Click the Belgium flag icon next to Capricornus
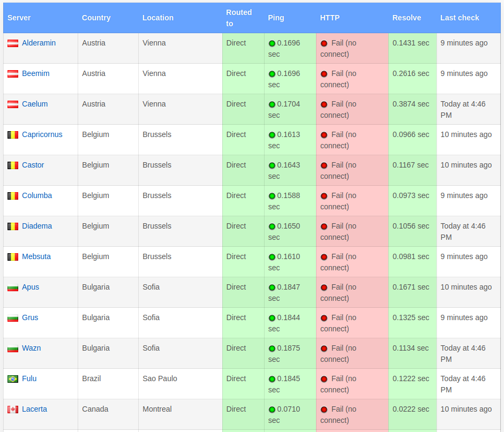 13,135
